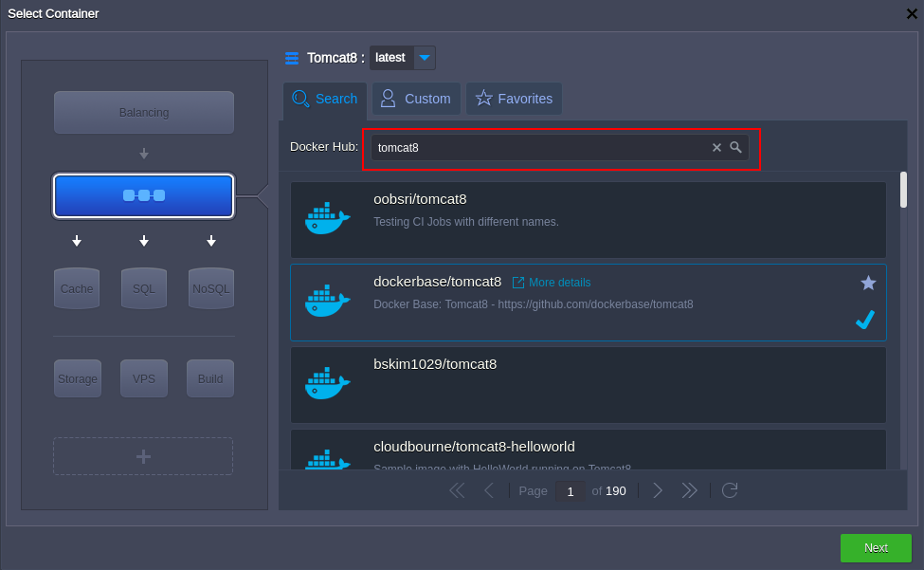Select the bskim1029/tomcat8 image
This screenshot has width=924, height=570.
[589, 385]
